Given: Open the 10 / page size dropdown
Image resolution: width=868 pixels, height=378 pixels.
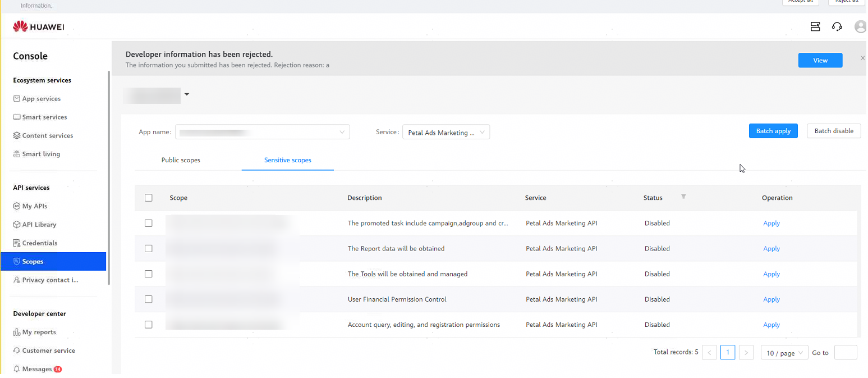Looking at the screenshot, I should coord(784,352).
